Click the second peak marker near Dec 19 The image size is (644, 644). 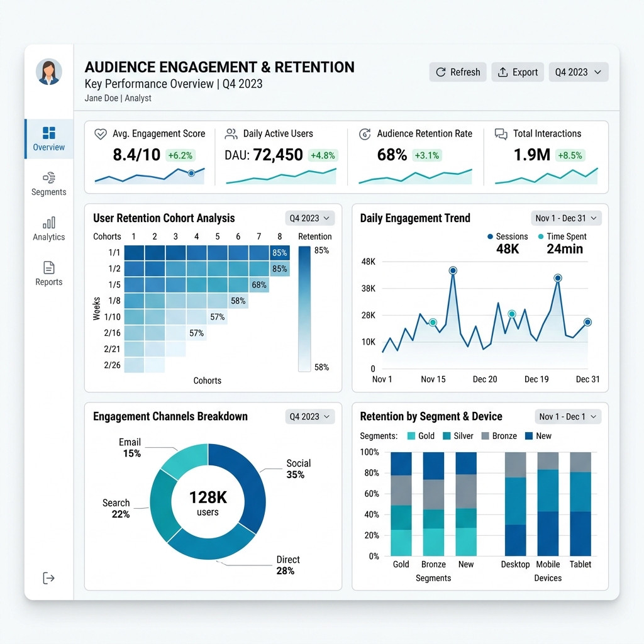pyautogui.click(x=558, y=278)
